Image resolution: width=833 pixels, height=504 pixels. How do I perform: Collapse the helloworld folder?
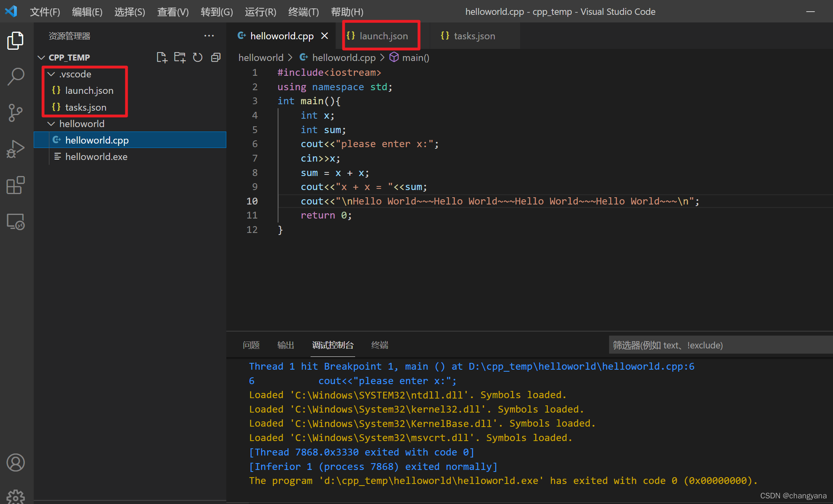pos(51,124)
